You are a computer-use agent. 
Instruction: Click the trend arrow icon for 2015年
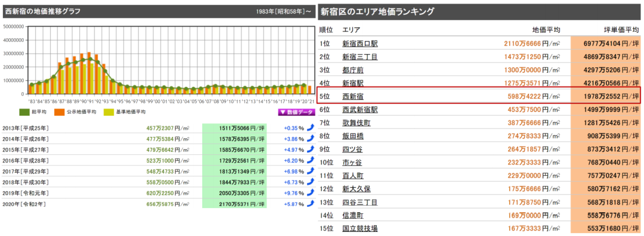[311, 149]
